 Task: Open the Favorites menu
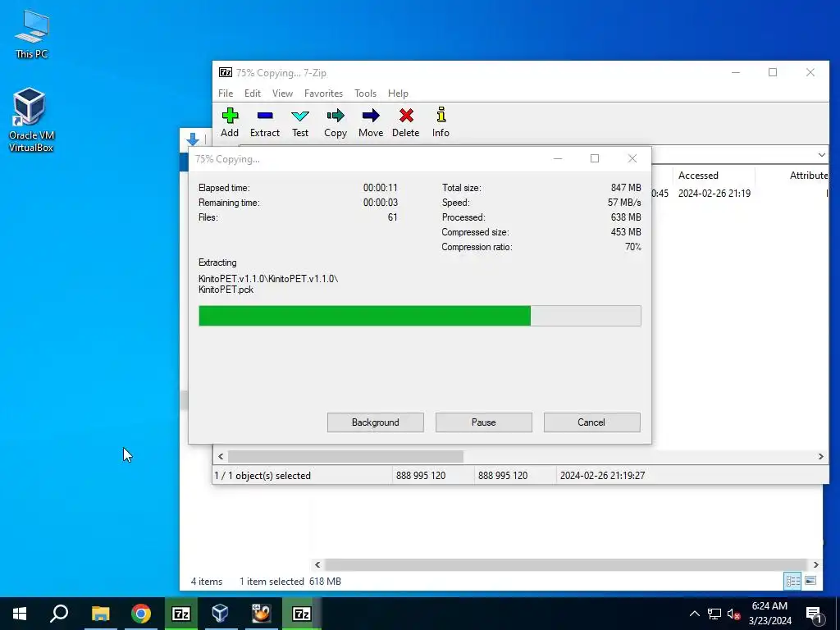323,94
